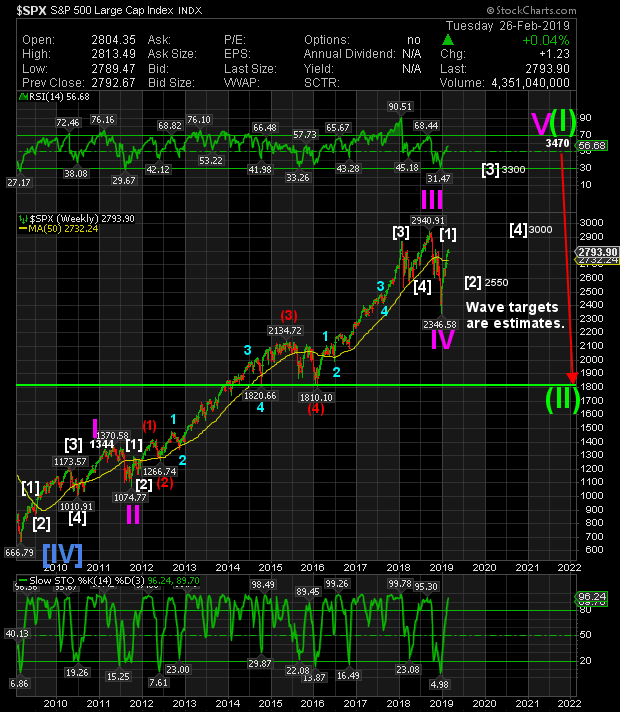Screen dimensions: 620x712
Task: Click the stochastic label 7.61
Action: point(158,682)
